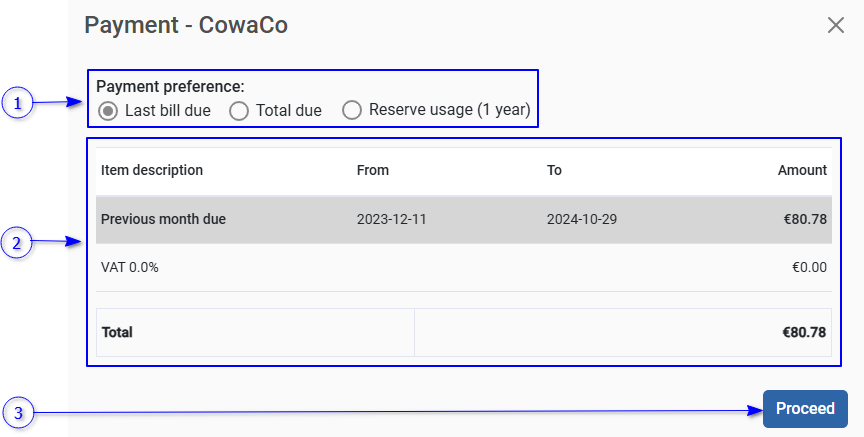This screenshot has width=864, height=437.
Task: Click the VAT amount €0.00
Action: 809,267
